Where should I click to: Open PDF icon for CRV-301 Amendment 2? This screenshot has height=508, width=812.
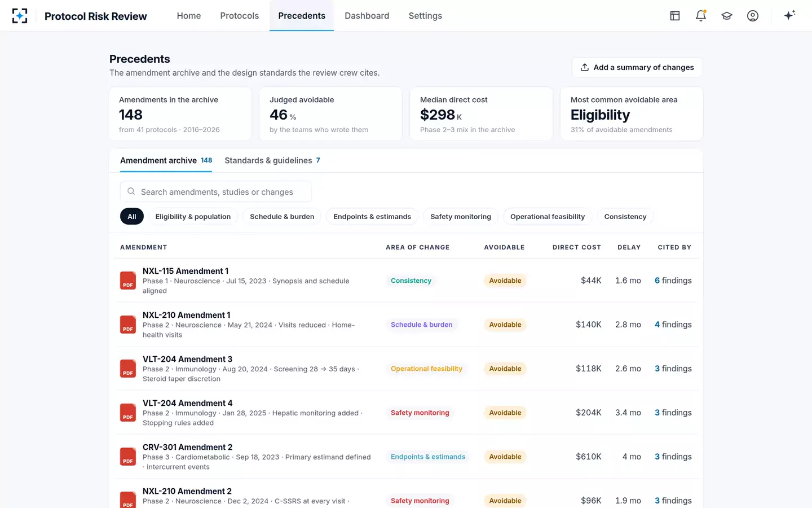point(128,457)
